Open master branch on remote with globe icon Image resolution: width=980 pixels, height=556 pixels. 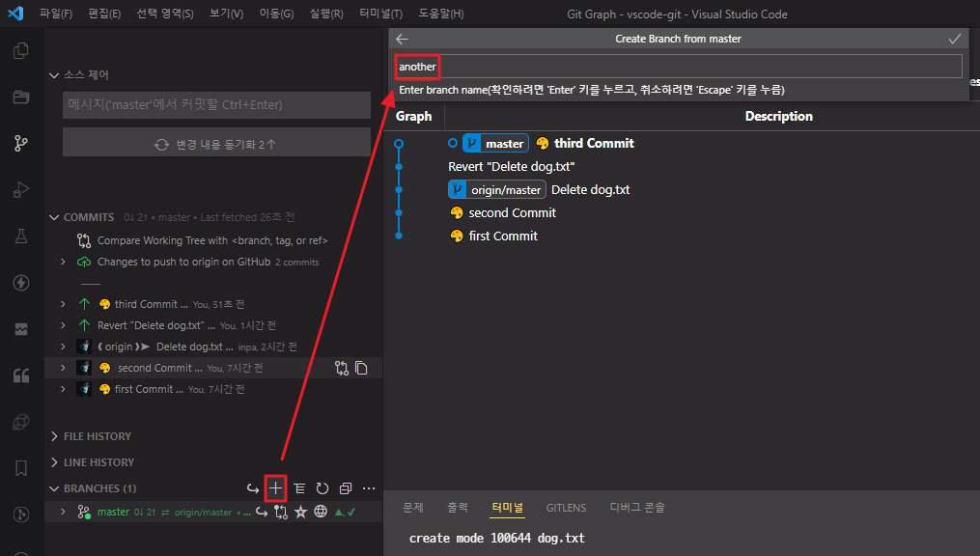[321, 512]
